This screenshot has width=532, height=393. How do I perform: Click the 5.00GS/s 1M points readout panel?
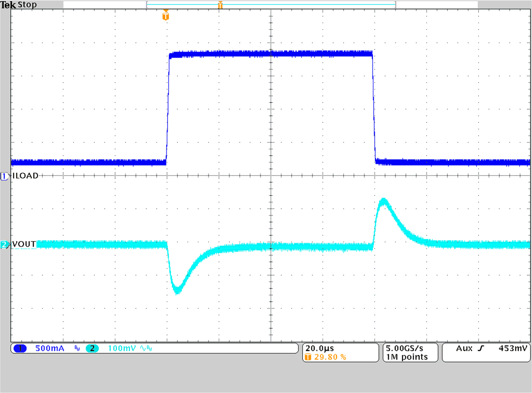pyautogui.click(x=410, y=352)
